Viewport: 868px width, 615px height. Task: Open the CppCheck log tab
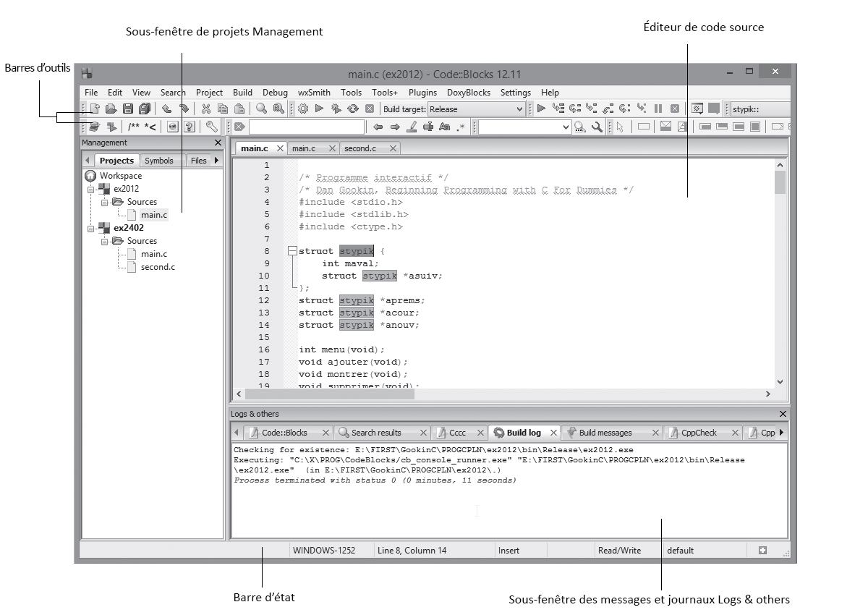698,433
